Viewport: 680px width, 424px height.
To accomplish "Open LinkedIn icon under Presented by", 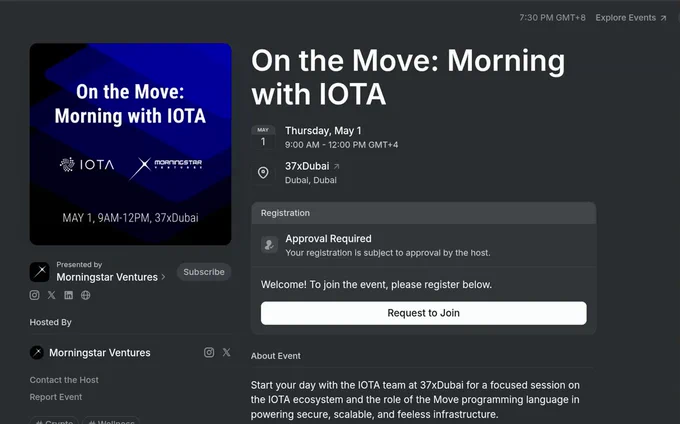I will click(x=69, y=295).
